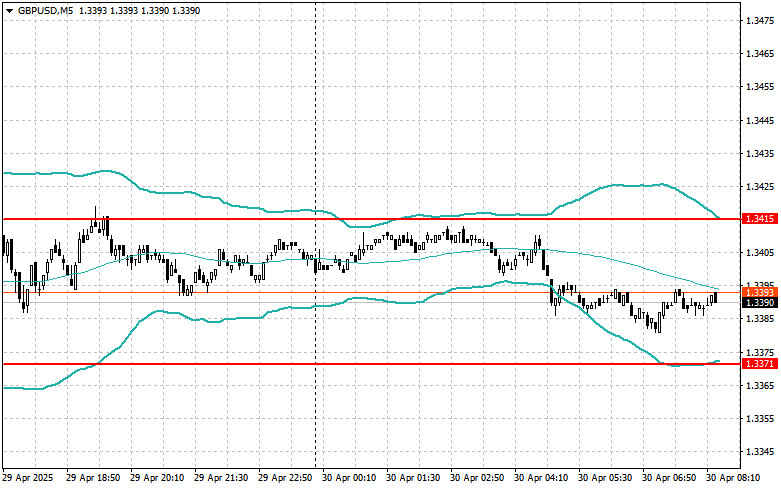This screenshot has height=489, width=781.
Task: Click the 29 Apr 20:10 time label
Action: (157, 478)
